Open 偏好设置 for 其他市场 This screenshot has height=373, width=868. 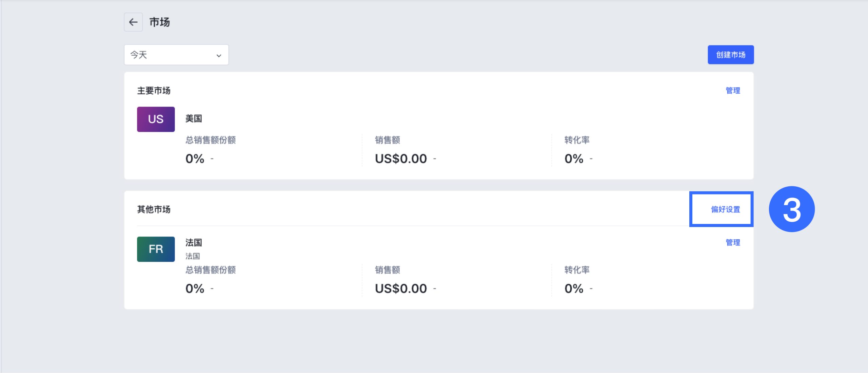[x=725, y=209]
